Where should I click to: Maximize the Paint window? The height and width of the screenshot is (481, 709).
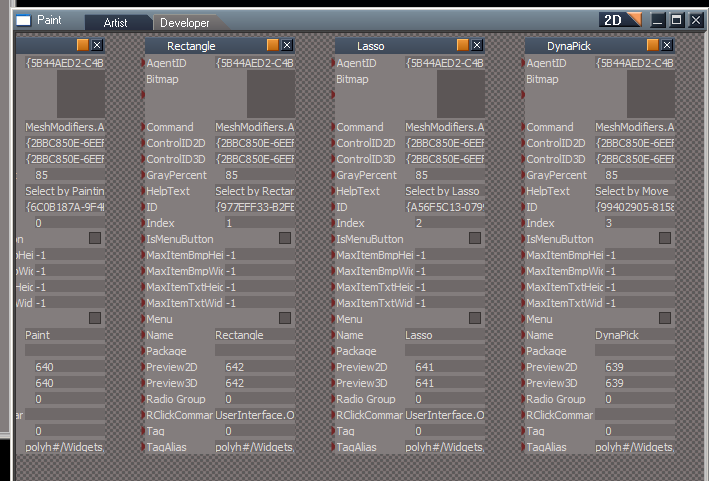point(676,20)
